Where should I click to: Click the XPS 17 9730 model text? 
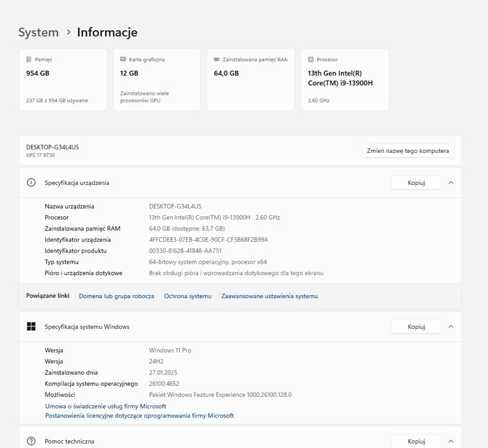tap(40, 155)
